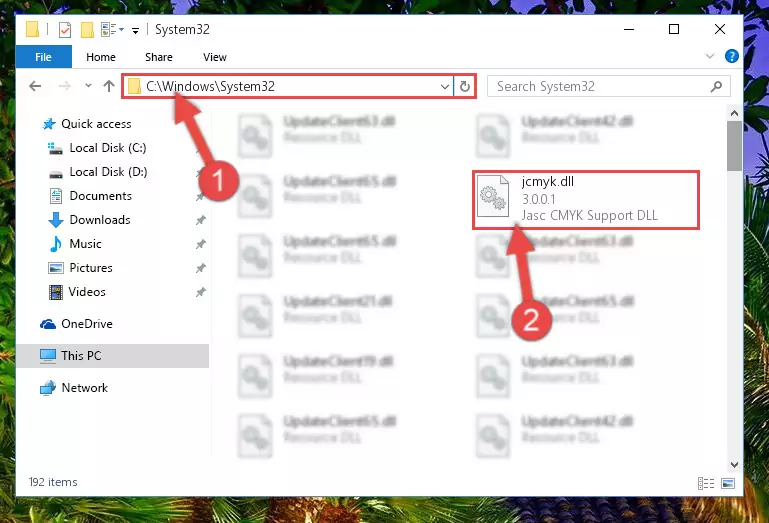Close the System32 window
This screenshot has height=523, width=769.
coord(719,29)
